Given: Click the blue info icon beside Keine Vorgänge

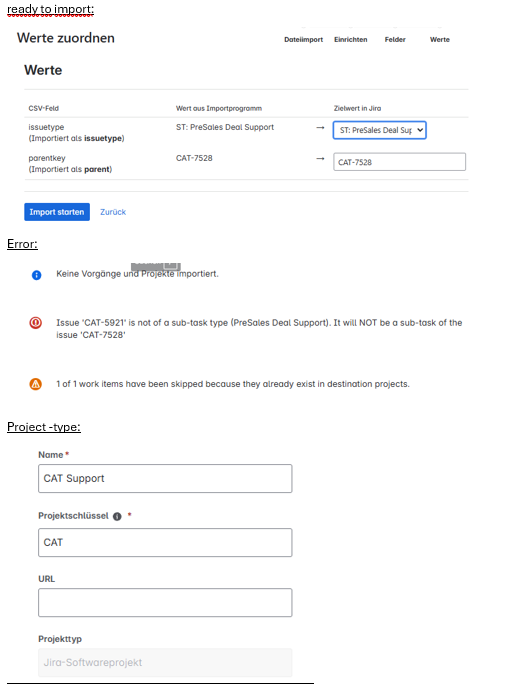Looking at the screenshot, I should pos(36,275).
